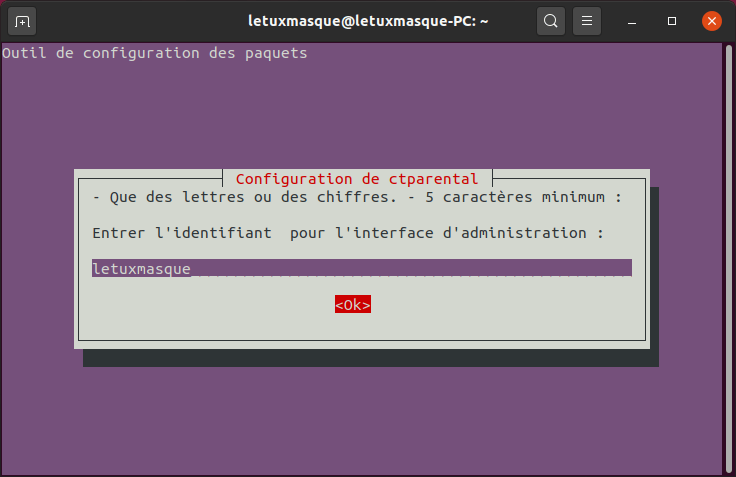Open the terminal search
This screenshot has height=477, width=736.
click(x=551, y=21)
